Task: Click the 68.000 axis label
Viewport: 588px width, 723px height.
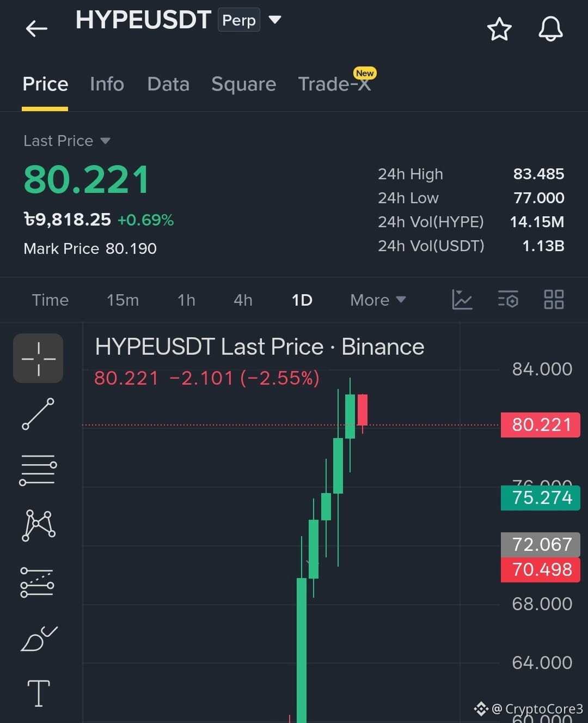Action: coord(542,604)
